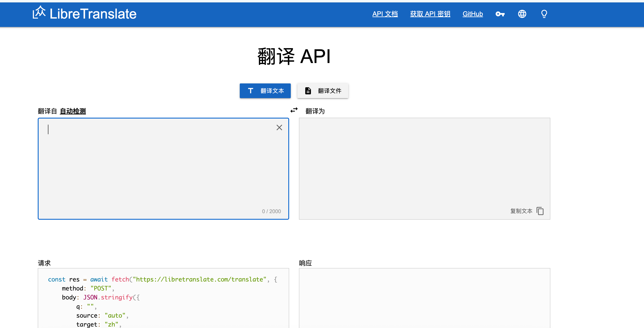
Task: Open 获取 API 密钥 link
Action: [x=430, y=14]
